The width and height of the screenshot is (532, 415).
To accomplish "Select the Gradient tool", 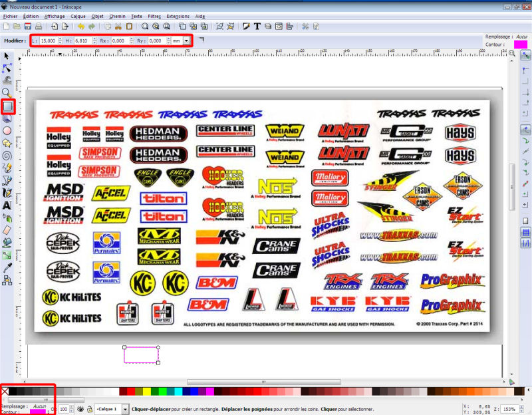I will coord(7,255).
